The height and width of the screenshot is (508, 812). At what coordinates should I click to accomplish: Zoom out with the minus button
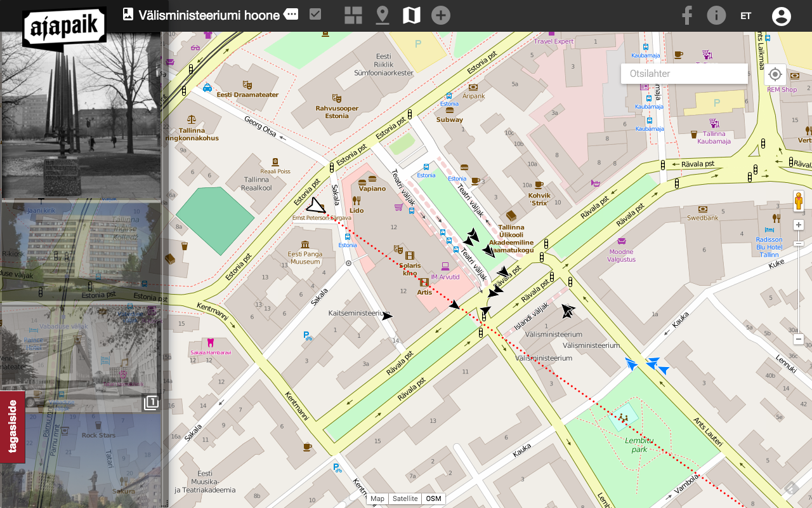pyautogui.click(x=799, y=339)
